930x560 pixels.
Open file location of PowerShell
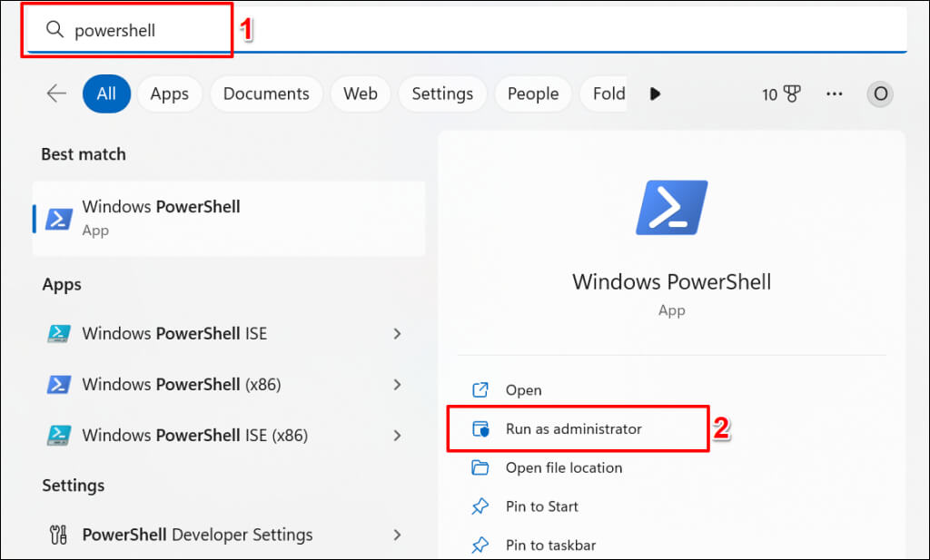tap(563, 468)
